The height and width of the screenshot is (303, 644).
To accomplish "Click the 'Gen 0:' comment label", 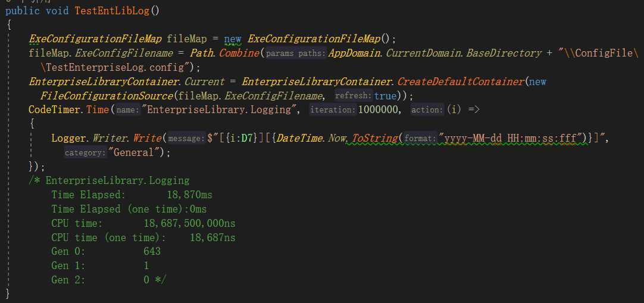I will 68,251.
